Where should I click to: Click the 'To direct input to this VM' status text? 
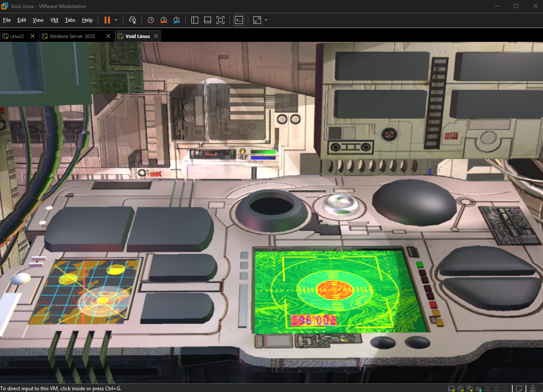click(x=61, y=388)
